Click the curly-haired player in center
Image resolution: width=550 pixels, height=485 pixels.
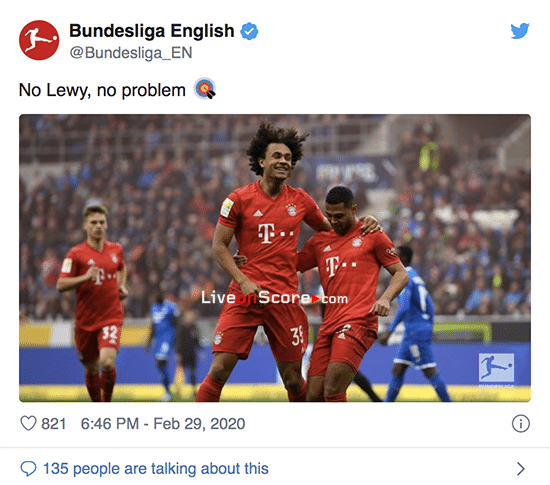click(x=261, y=263)
